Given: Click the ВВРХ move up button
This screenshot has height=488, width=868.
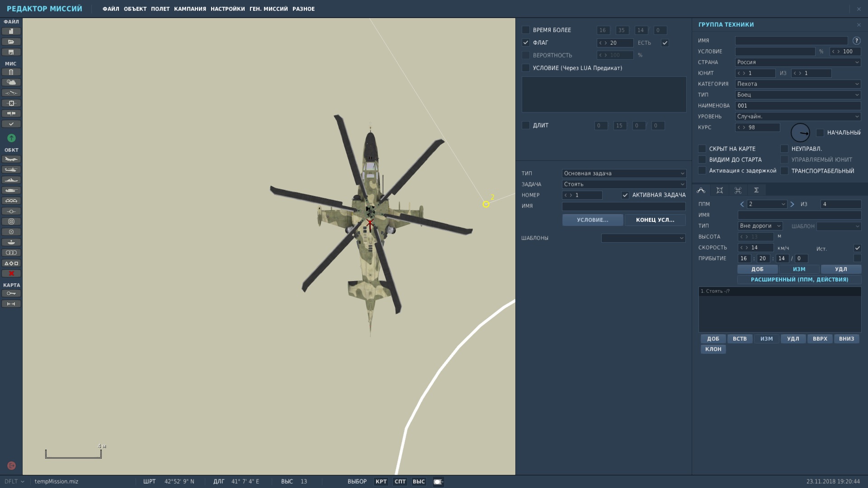Looking at the screenshot, I should pyautogui.click(x=820, y=339).
